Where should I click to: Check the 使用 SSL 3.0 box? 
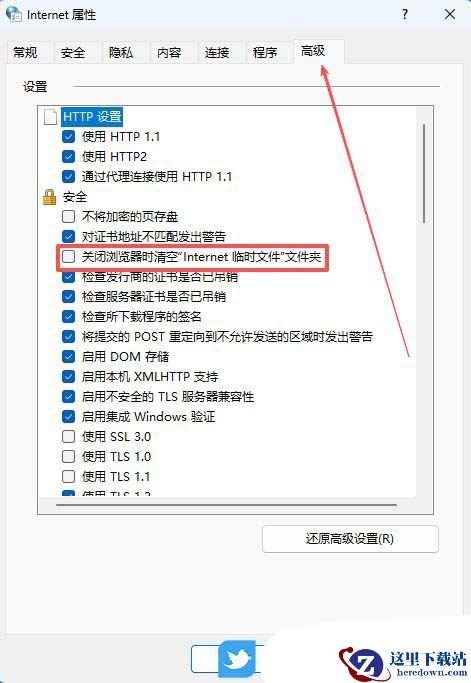coord(68,436)
